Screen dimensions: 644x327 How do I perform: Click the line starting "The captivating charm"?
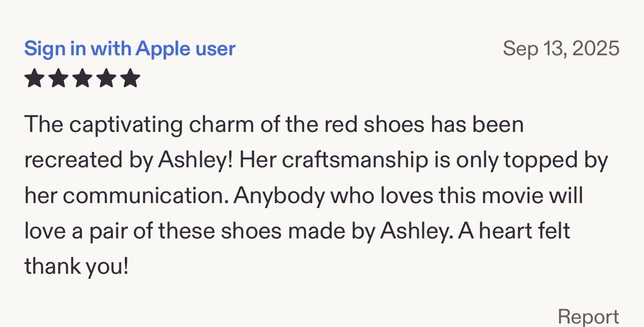[274, 125]
